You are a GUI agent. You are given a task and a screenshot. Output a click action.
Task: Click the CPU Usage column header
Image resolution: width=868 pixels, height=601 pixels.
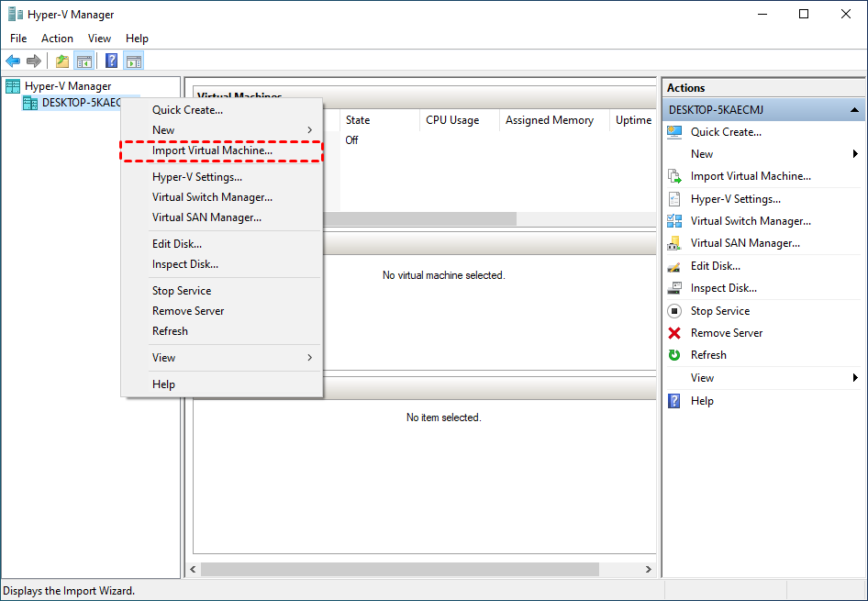coord(460,120)
